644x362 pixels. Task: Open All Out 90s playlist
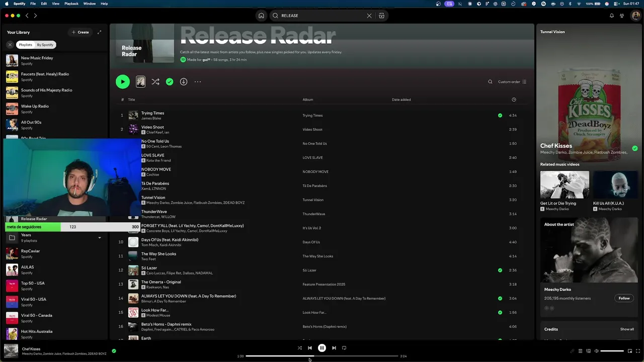(54, 125)
